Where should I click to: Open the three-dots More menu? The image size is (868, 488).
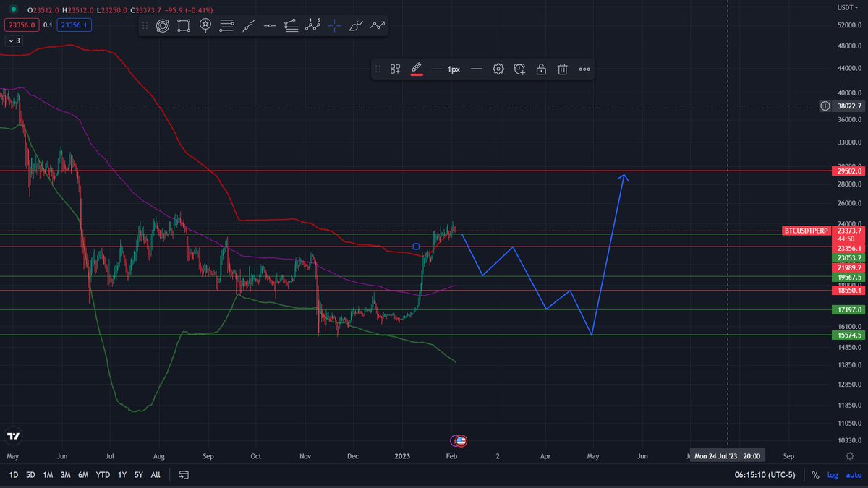[584, 69]
